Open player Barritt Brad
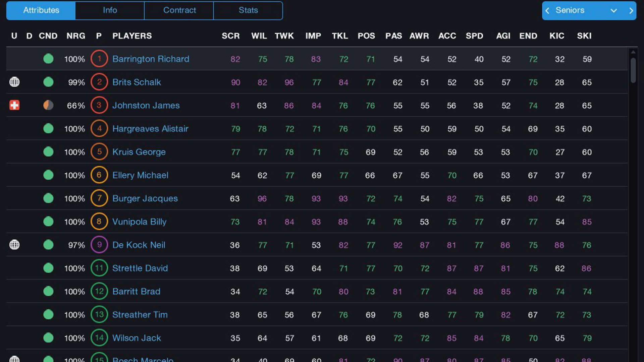This screenshot has height=362, width=644. coord(136,292)
